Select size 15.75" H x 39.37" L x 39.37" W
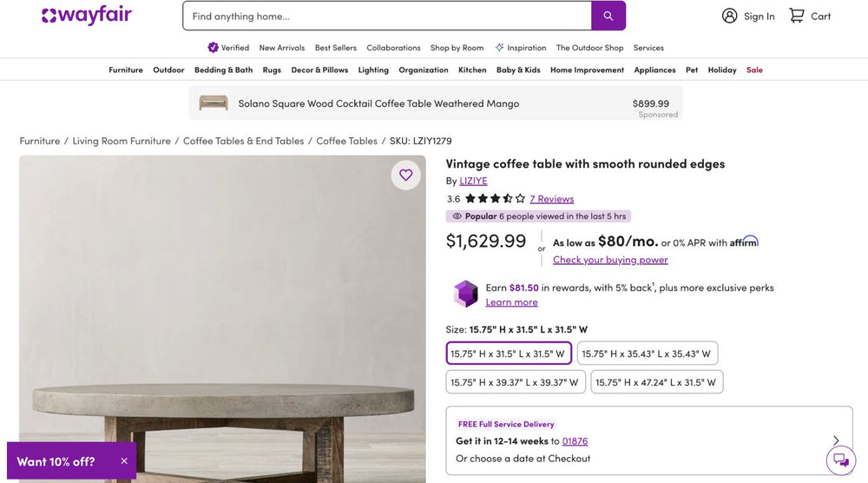The width and height of the screenshot is (868, 483). tap(514, 382)
